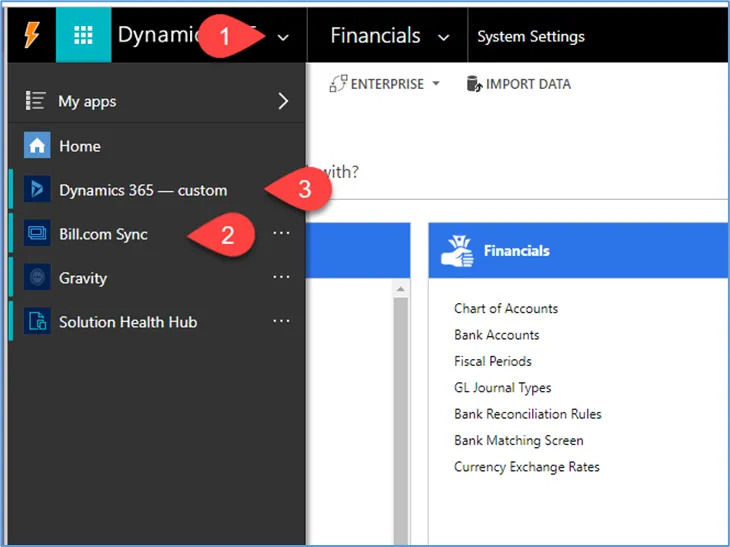Click the Gravity app icon

pos(37,277)
